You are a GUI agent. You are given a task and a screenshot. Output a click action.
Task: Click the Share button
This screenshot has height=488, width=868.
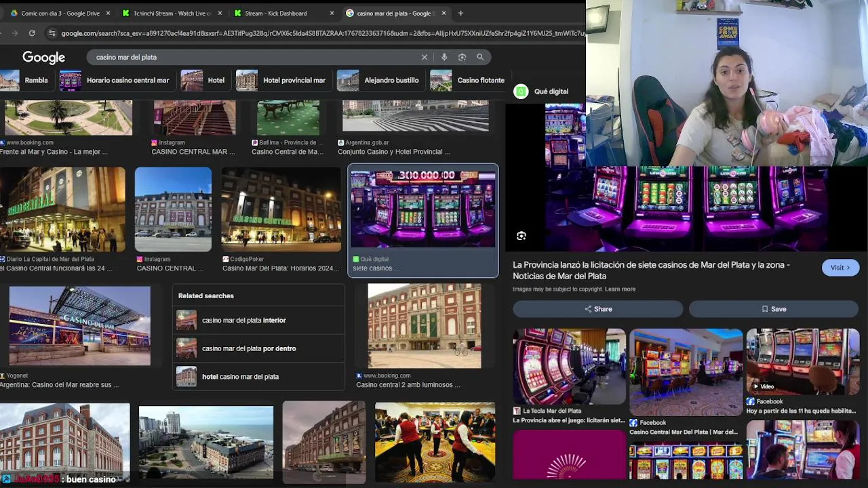597,309
